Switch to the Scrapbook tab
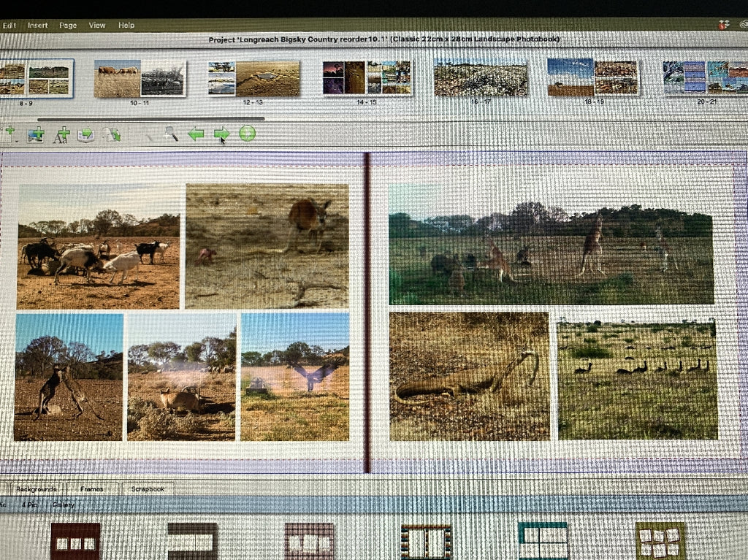748x560 pixels. coord(148,488)
